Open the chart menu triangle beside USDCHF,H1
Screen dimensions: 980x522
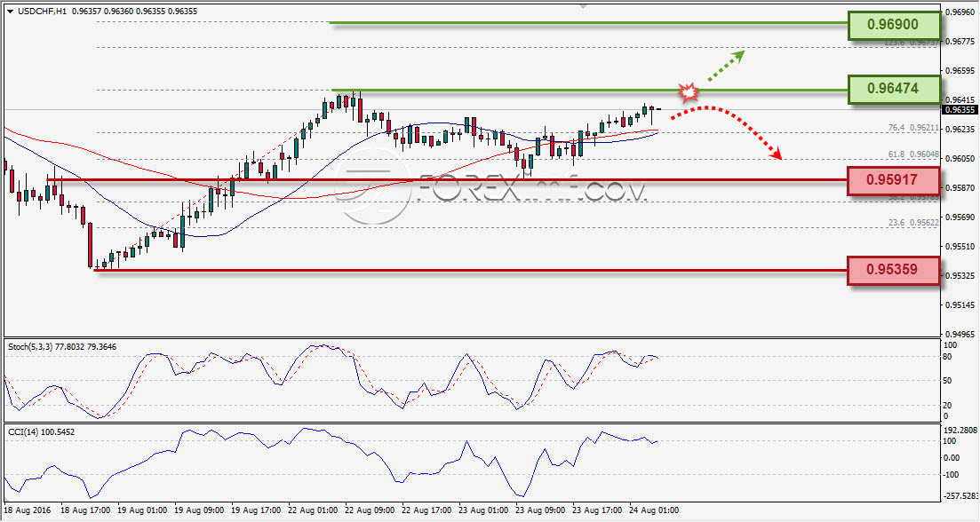tap(10, 12)
